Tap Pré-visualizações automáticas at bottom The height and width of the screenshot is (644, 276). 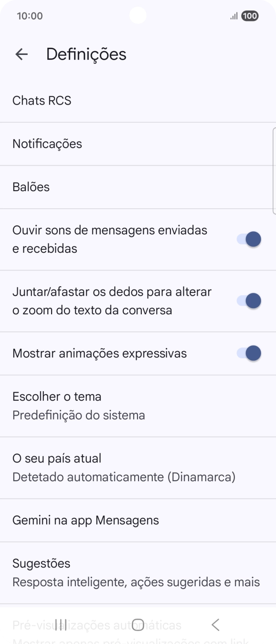(x=138, y=625)
